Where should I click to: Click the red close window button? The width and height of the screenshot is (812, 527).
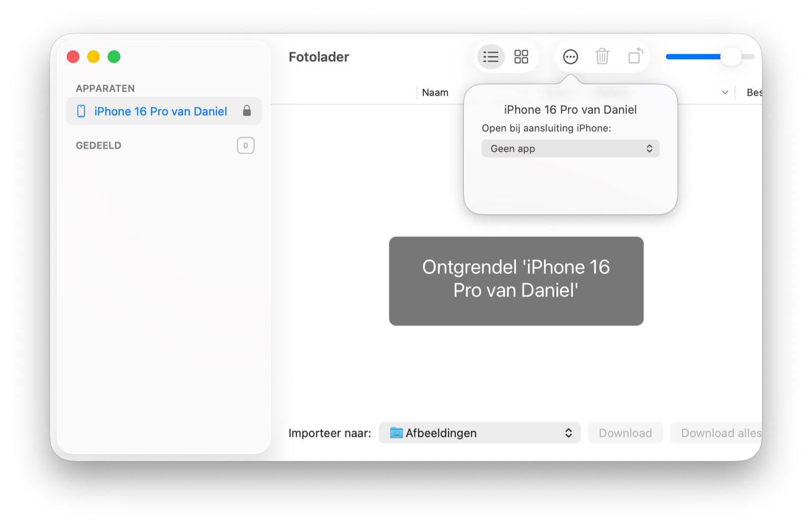pyautogui.click(x=73, y=57)
